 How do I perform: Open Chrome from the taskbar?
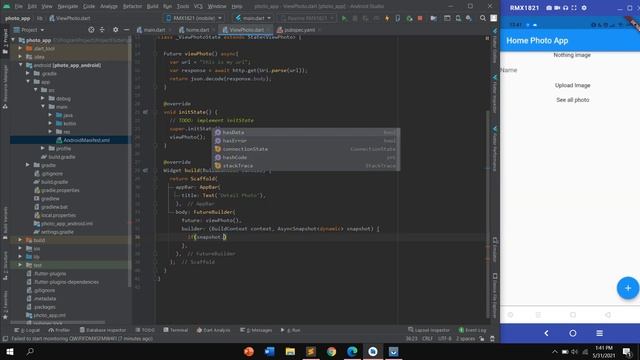click(x=331, y=351)
